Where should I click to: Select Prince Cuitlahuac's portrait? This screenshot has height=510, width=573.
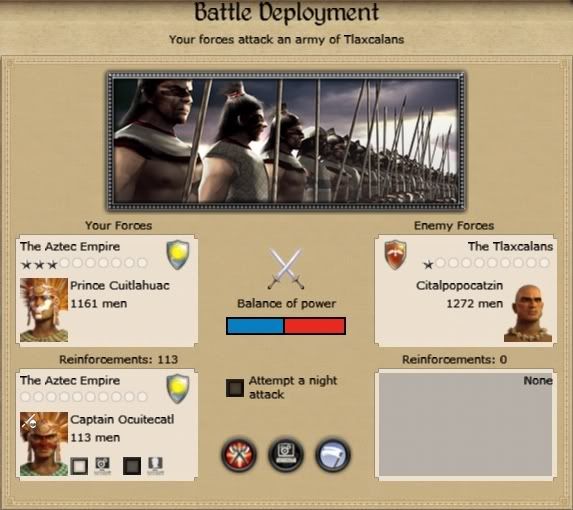44,310
